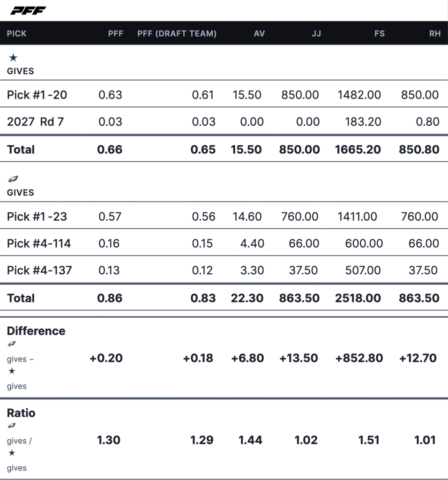The image size is (448, 480).
Task: Click the Cowboys star in Difference row
Action: [x=12, y=371]
